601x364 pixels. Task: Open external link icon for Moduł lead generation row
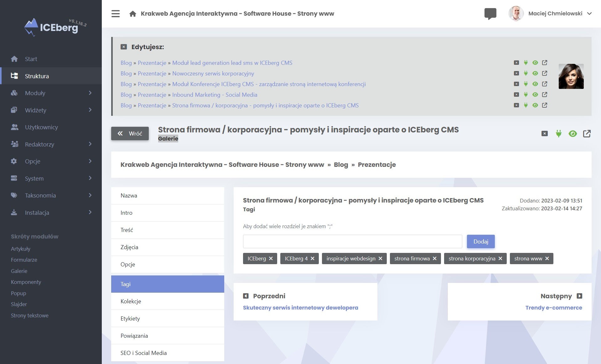click(x=545, y=63)
